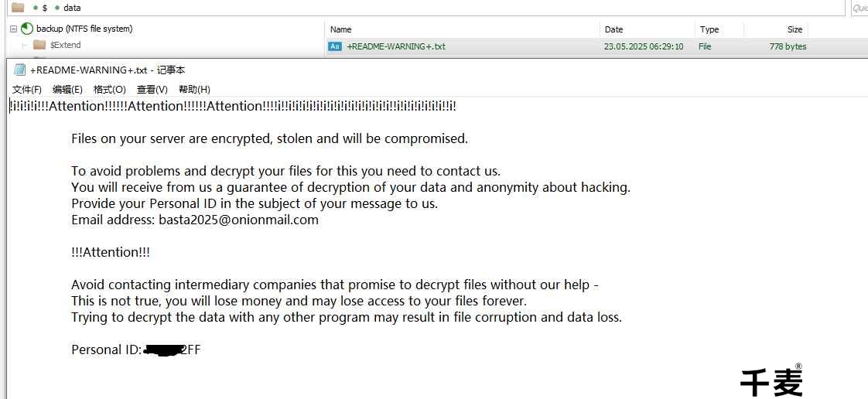868x399 pixels.
Task: Click the folder icon in the path bar
Action: (x=18, y=8)
